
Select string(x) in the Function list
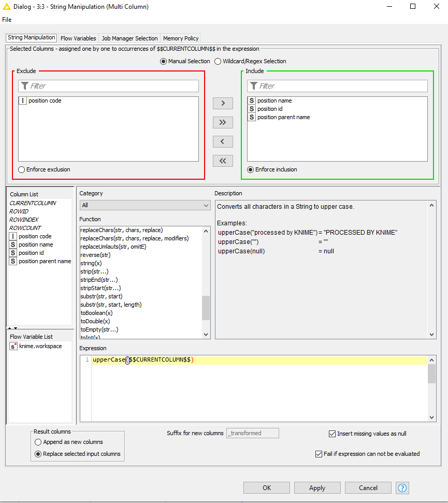(91, 263)
